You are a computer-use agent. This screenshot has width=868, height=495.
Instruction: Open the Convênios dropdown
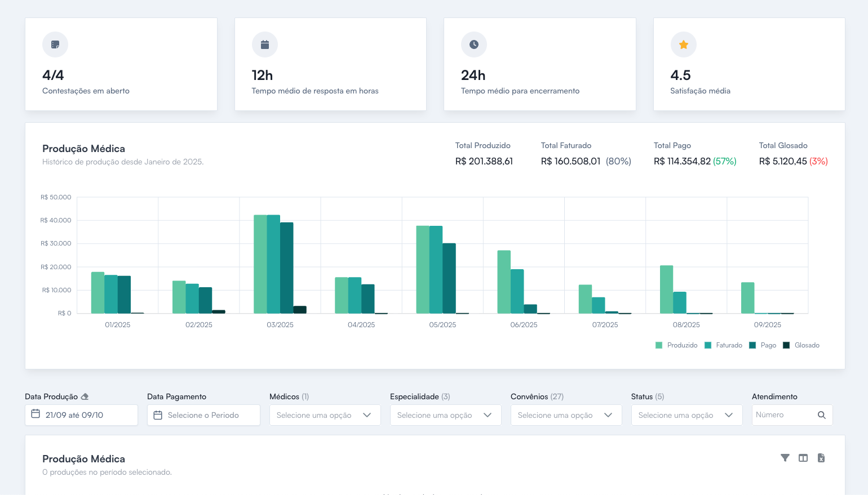point(566,415)
